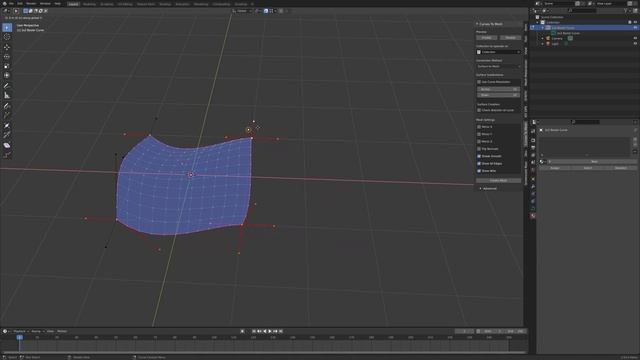Adjust the upper surface subdivision slider
The image size is (640, 360).
point(498,89)
